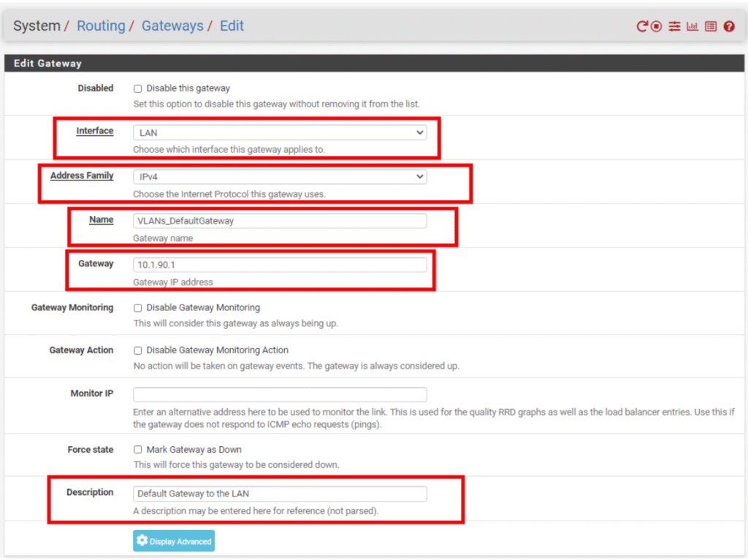
Task: Toggle Disable this gateway checkbox
Action: (137, 88)
